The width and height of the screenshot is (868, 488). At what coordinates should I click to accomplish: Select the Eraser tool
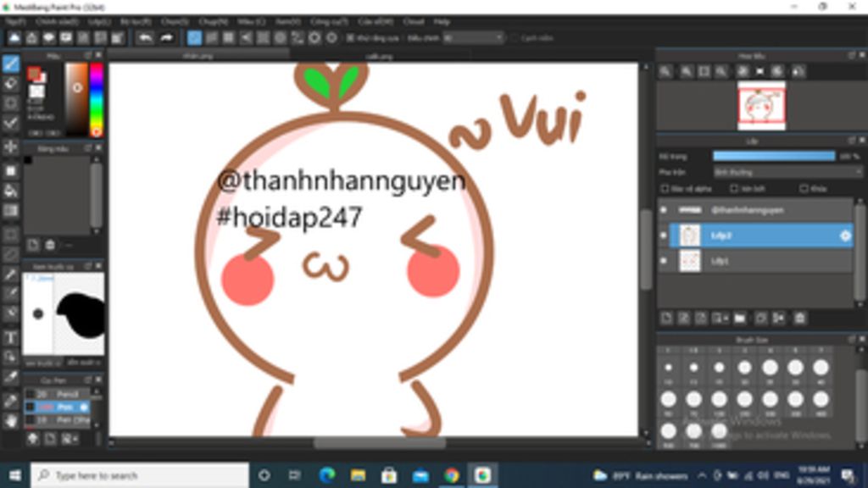click(x=10, y=84)
